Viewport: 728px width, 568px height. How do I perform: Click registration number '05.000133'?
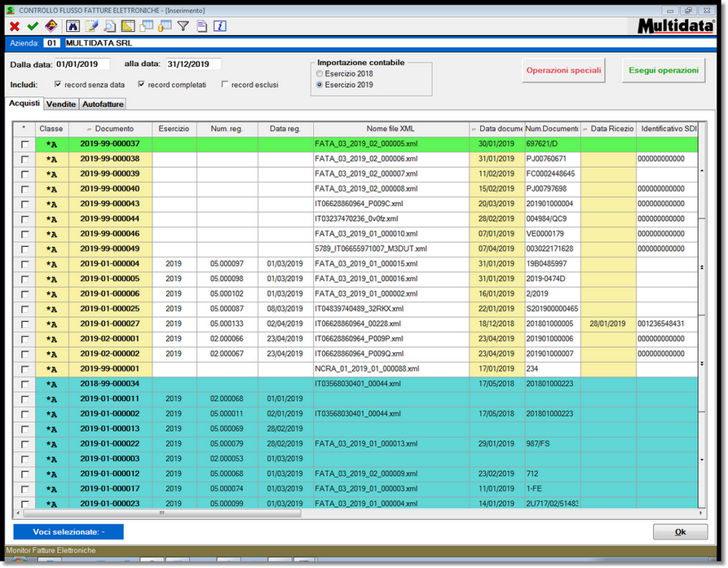click(x=227, y=324)
